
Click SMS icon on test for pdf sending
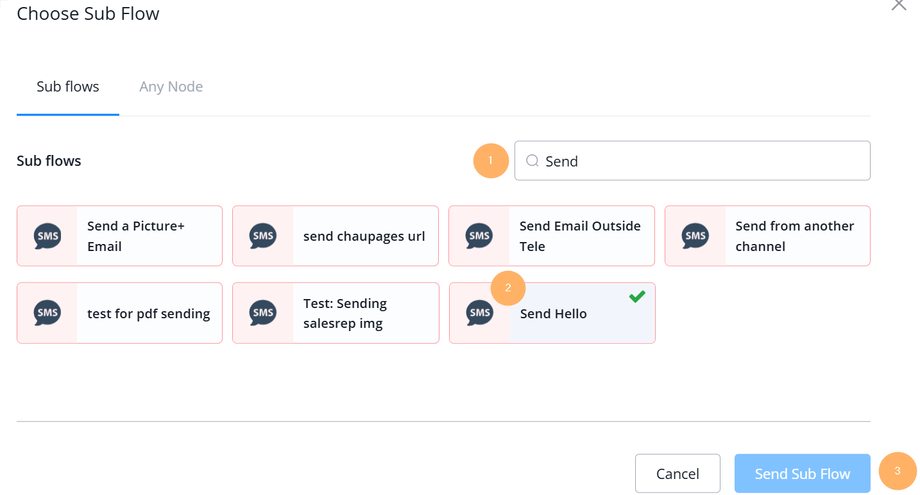47,313
